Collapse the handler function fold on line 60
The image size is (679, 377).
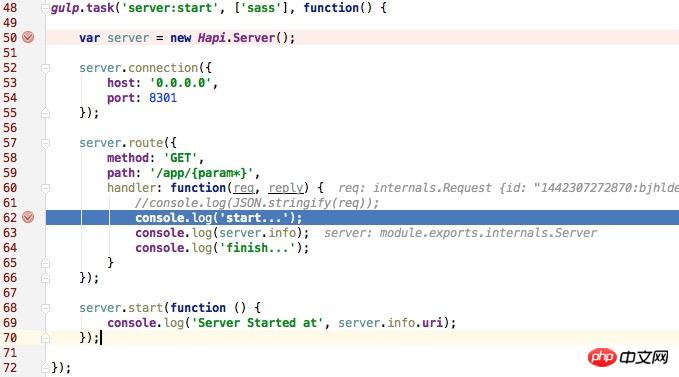pos(45,188)
